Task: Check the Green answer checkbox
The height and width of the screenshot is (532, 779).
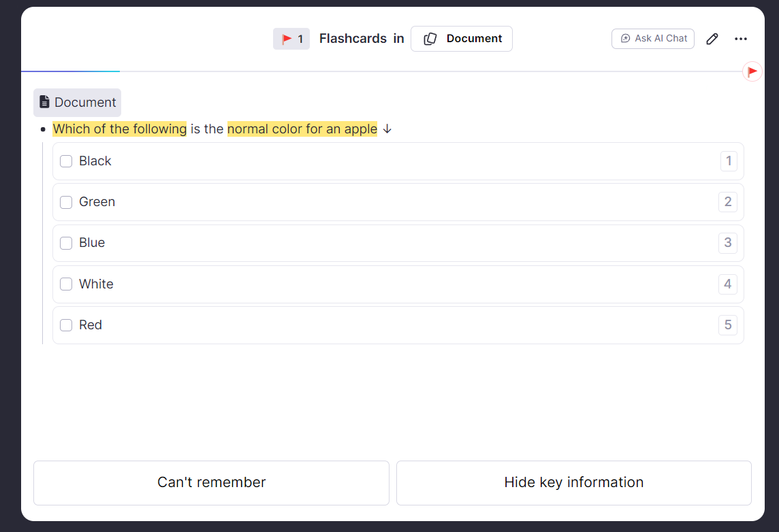Action: (x=66, y=202)
